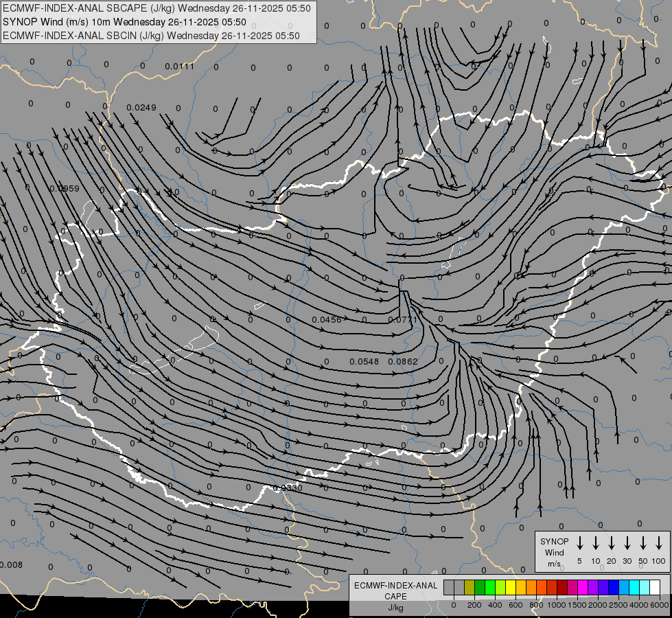Click the bright magenta CAPE swatch
This screenshot has height=618, width=672.
[x=583, y=588]
